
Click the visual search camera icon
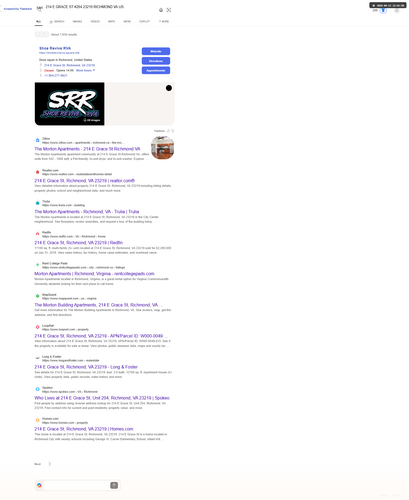coord(169,10)
